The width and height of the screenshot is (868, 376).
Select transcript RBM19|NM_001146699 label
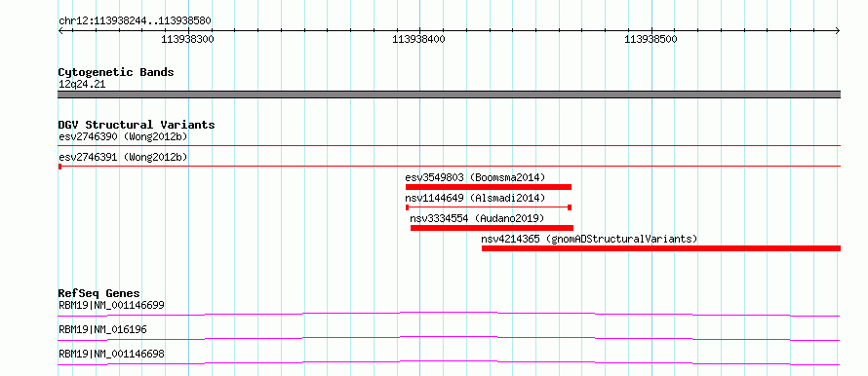click(x=111, y=305)
